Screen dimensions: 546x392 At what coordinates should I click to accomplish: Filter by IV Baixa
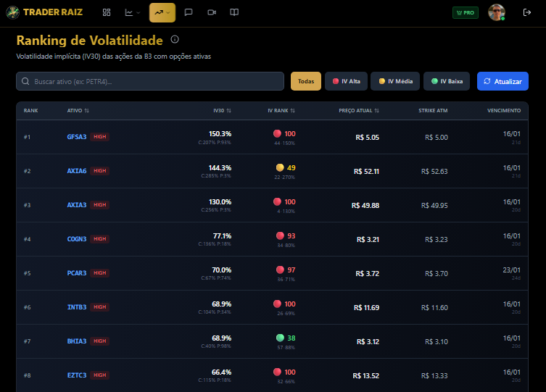tap(447, 81)
